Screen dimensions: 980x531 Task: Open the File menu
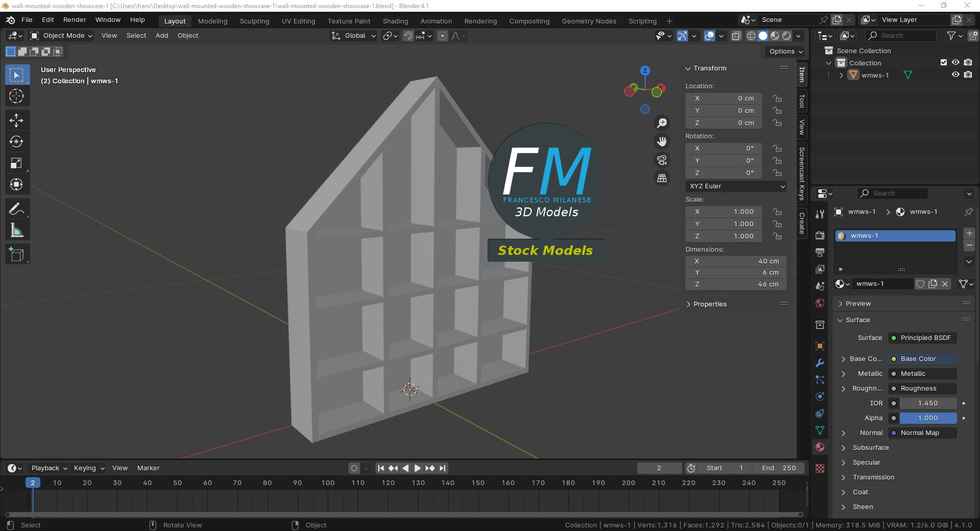click(x=27, y=20)
